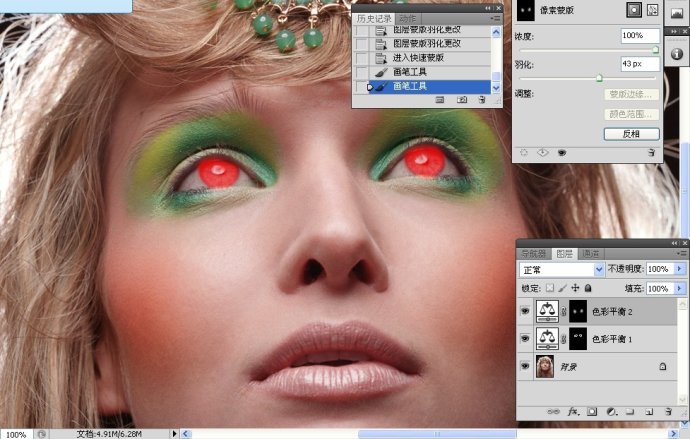Switch to the 历史记录 tab
690x439 pixels.
tap(374, 18)
